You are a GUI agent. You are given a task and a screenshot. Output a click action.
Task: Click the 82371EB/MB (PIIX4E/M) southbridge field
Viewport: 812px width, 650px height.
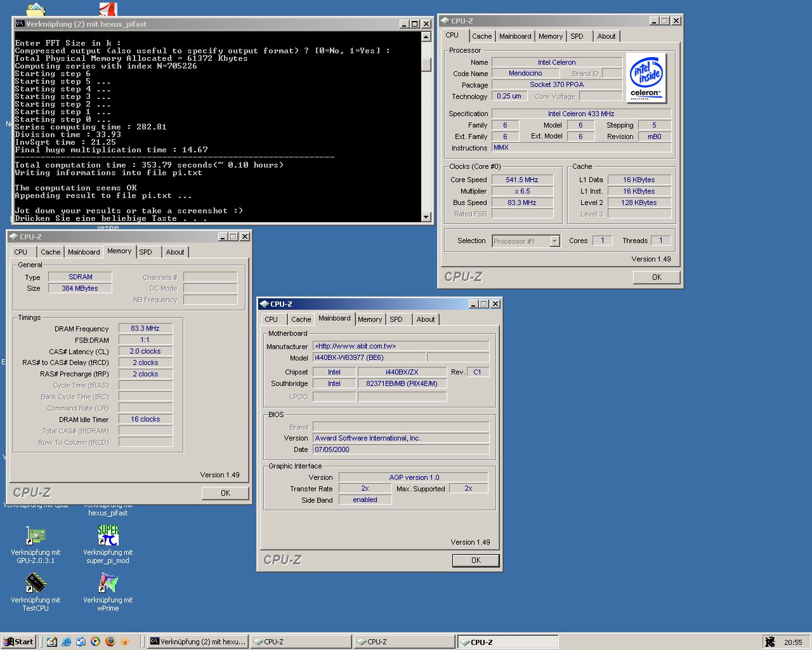[x=402, y=384]
